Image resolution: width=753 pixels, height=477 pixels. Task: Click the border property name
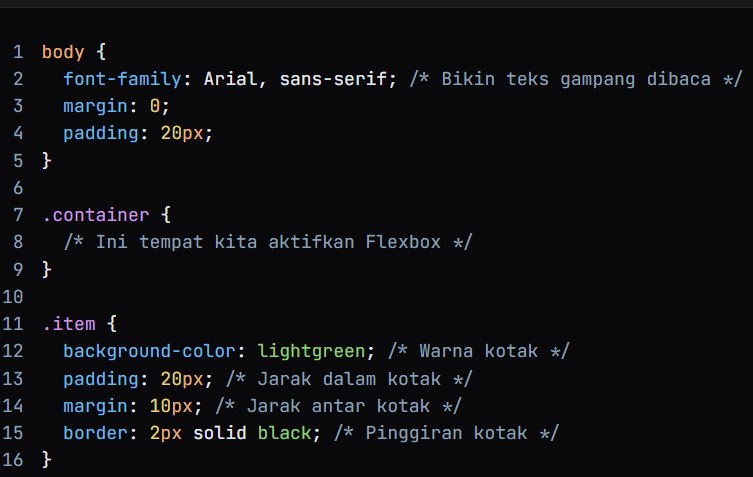[x=95, y=432]
